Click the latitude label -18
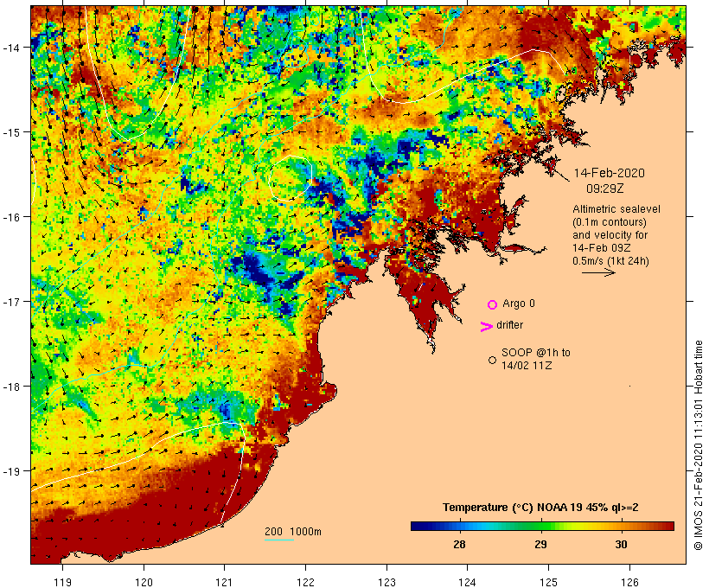Image resolution: width=709 pixels, height=588 pixels. coord(11,386)
